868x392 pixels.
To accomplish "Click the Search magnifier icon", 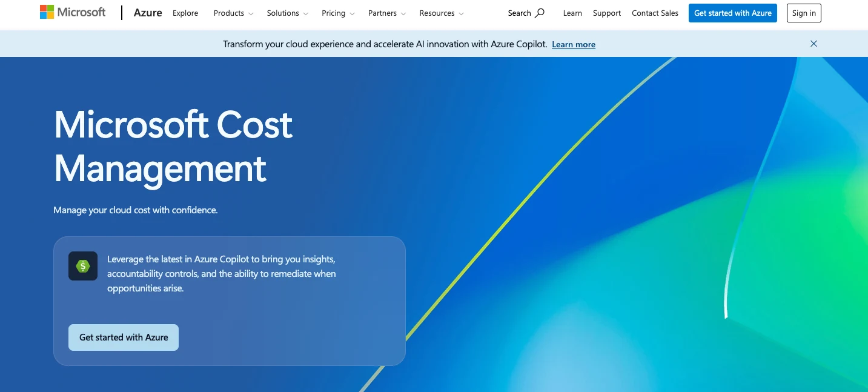I will point(540,13).
